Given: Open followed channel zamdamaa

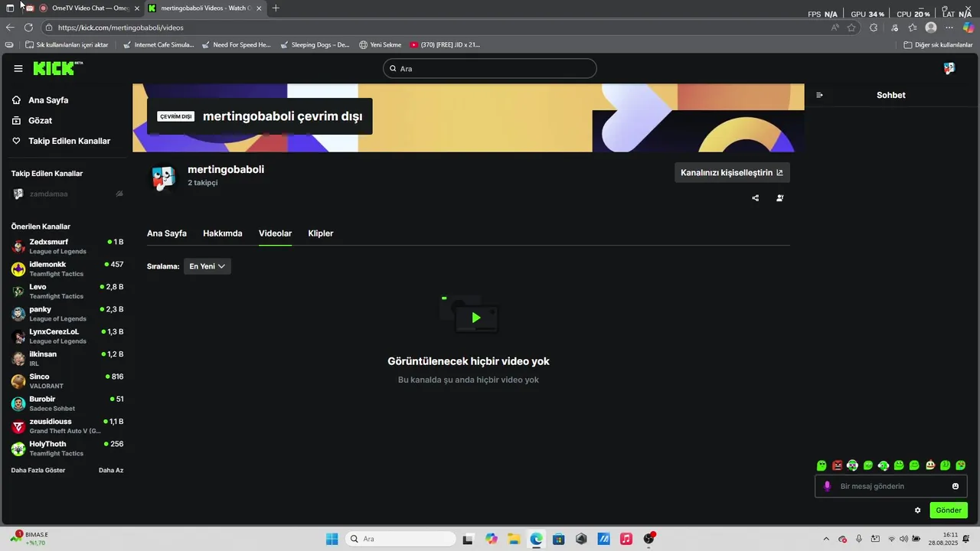Looking at the screenshot, I should 67,194.
